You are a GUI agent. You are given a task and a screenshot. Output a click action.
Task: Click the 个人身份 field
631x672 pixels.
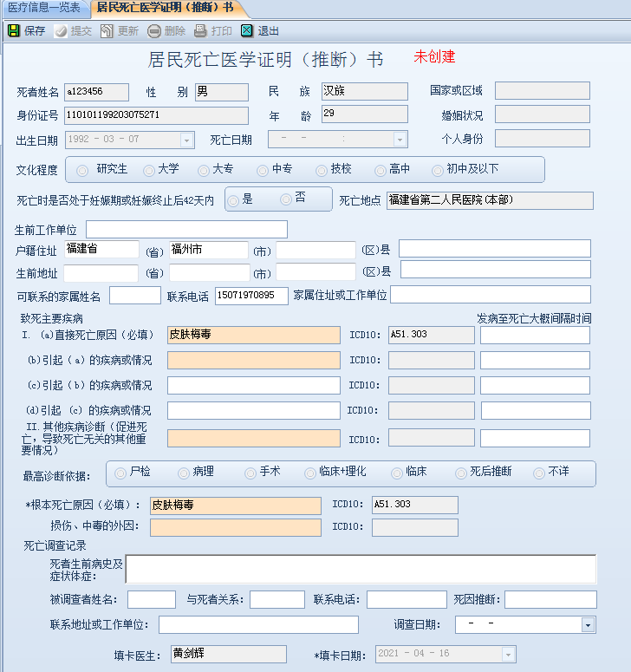pos(543,139)
